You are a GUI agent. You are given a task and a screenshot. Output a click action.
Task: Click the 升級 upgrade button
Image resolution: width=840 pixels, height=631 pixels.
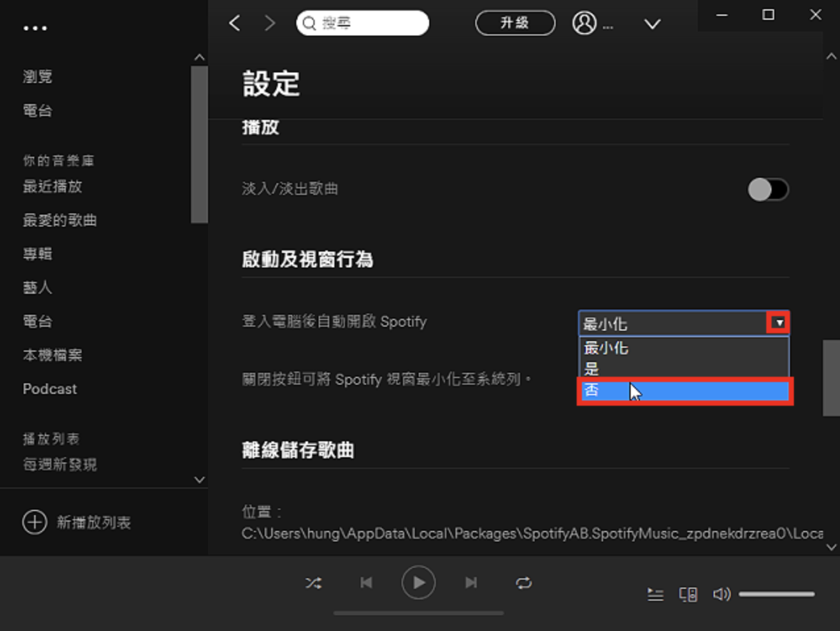click(515, 23)
